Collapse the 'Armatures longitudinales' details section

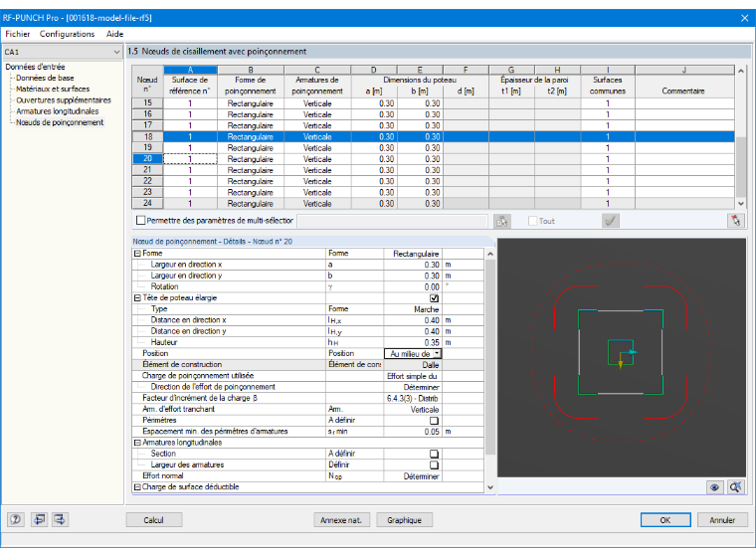coord(137,443)
